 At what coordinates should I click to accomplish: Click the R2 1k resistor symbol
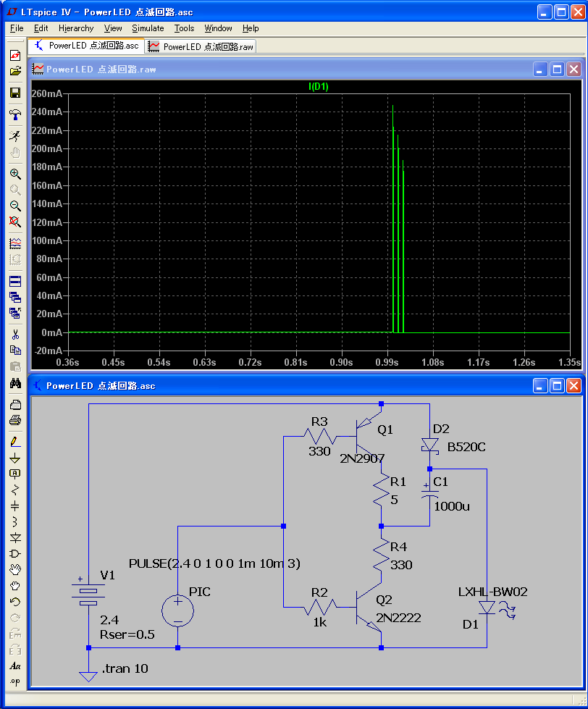coord(320,607)
